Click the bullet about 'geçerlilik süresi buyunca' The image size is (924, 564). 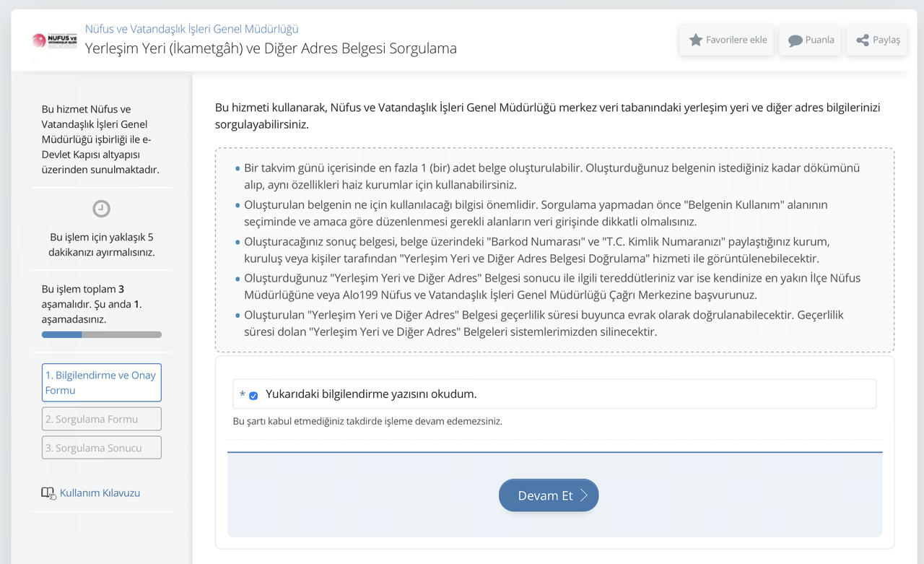click(544, 323)
